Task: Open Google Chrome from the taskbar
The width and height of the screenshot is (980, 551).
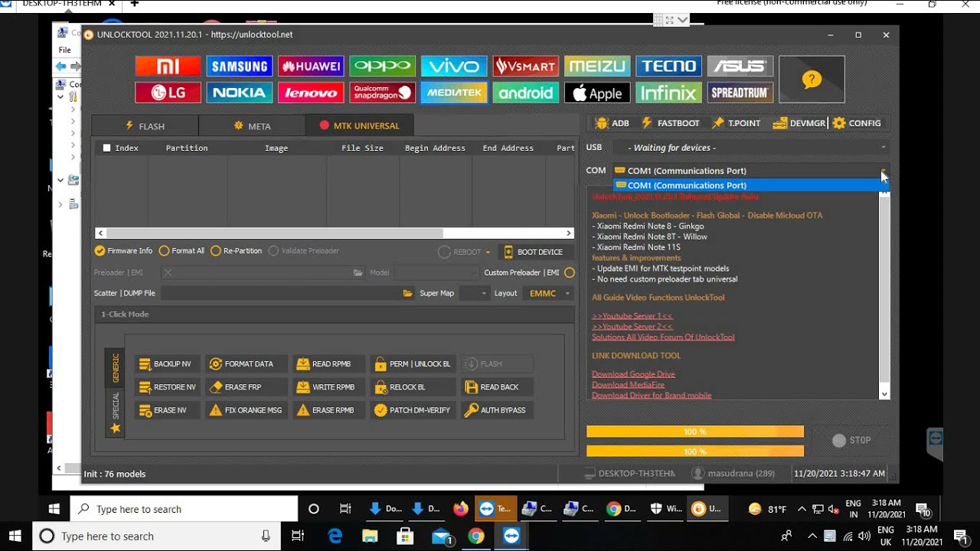Action: [x=476, y=536]
